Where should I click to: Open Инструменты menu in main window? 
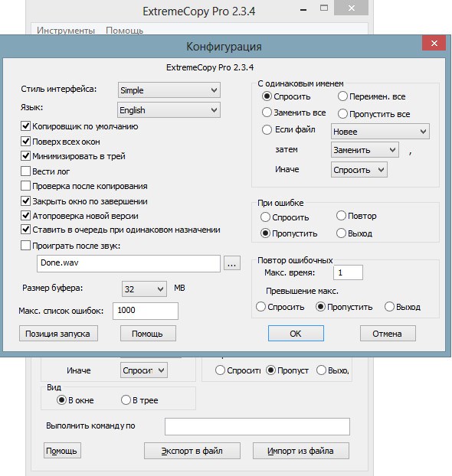coord(66,31)
